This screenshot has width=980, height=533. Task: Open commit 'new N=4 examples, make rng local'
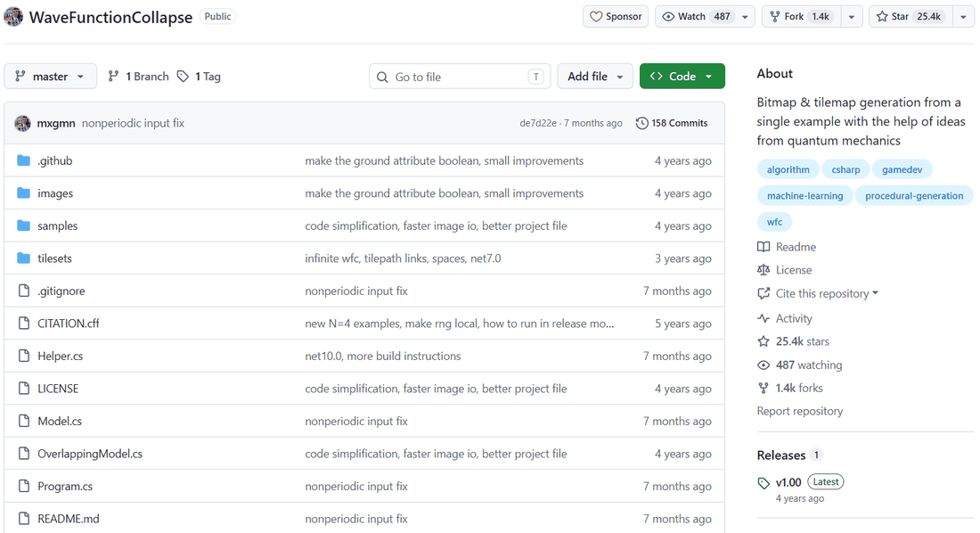pyautogui.click(x=460, y=324)
